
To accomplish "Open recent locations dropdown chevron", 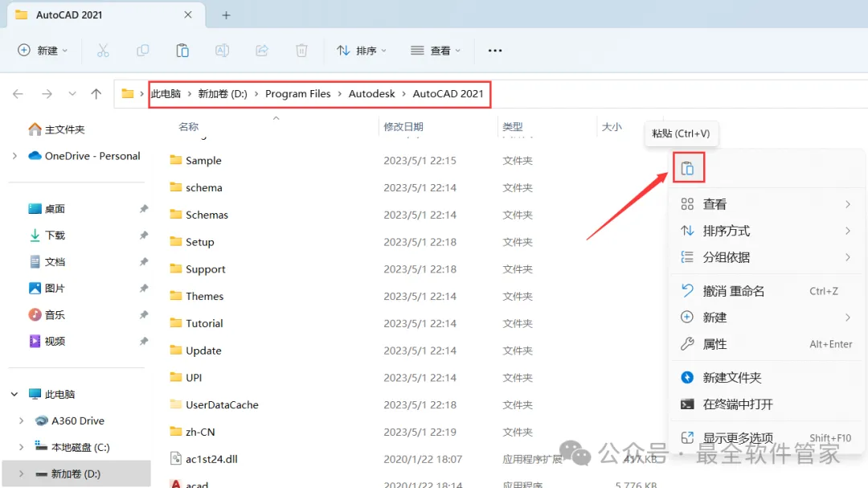I will (x=72, y=93).
